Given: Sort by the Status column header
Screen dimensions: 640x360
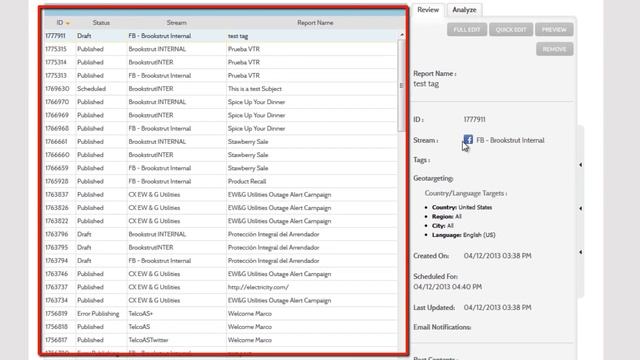Looking at the screenshot, I should [101, 23].
